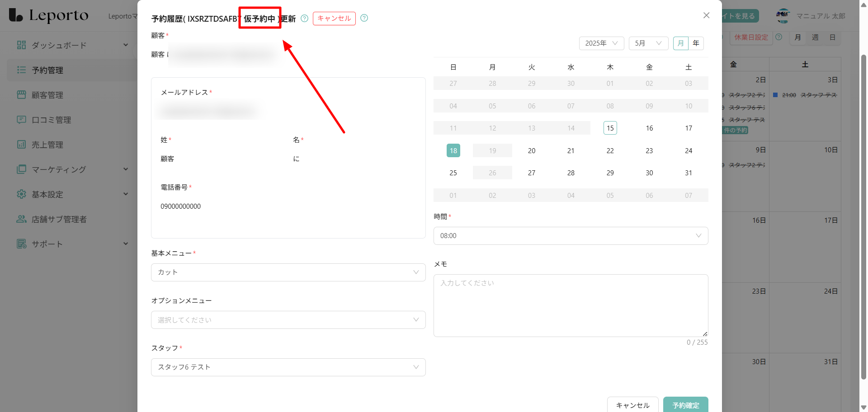Screen dimensions: 868x412
Task: Expand the 時間 08:00 time selector
Action: [x=571, y=236]
